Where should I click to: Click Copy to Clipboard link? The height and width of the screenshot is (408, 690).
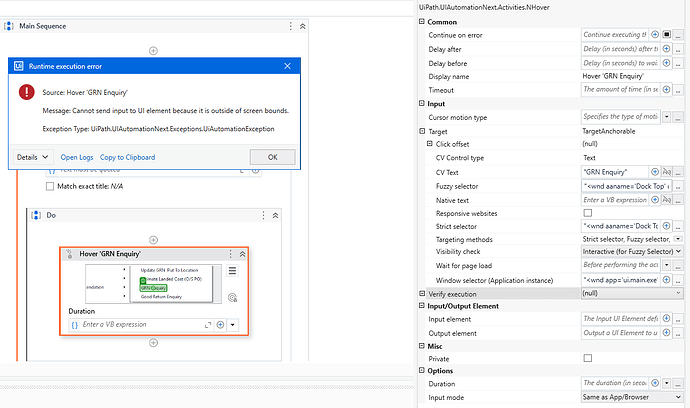tap(127, 157)
